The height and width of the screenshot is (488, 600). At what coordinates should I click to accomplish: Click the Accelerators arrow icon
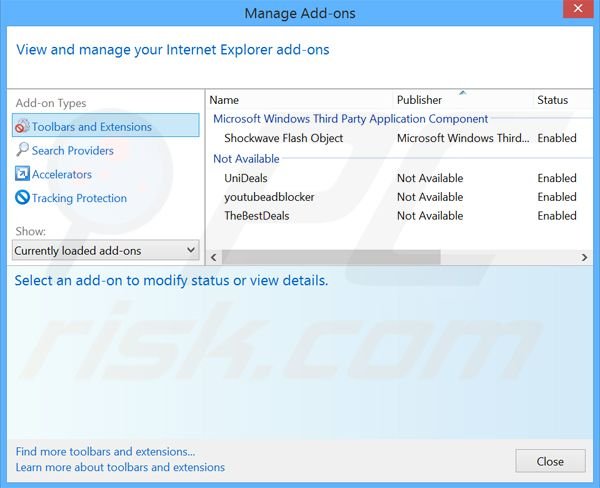point(22,173)
